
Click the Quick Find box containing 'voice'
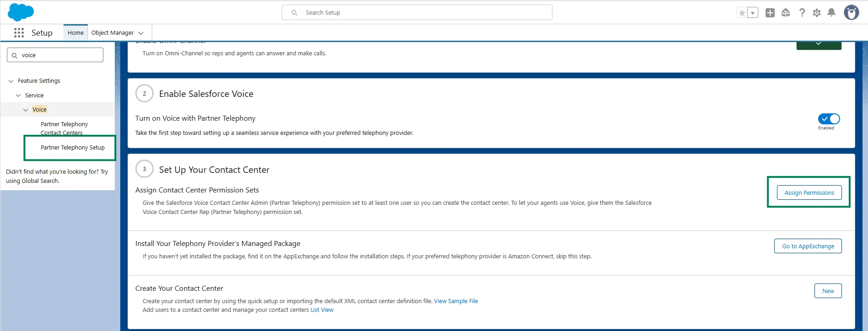pos(55,55)
